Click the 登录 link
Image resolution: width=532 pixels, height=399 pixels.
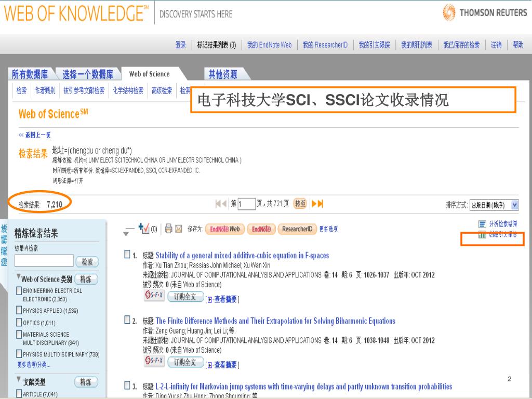tap(180, 45)
